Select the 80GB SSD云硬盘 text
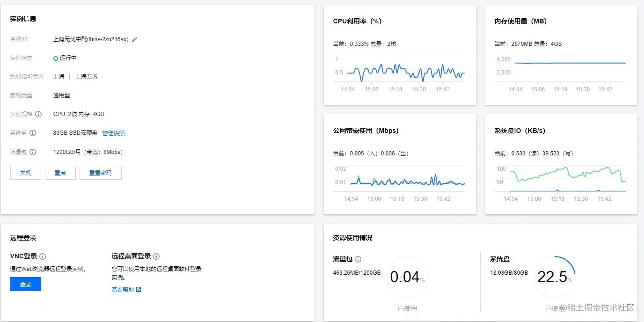This screenshot has height=322, width=644. click(x=75, y=133)
